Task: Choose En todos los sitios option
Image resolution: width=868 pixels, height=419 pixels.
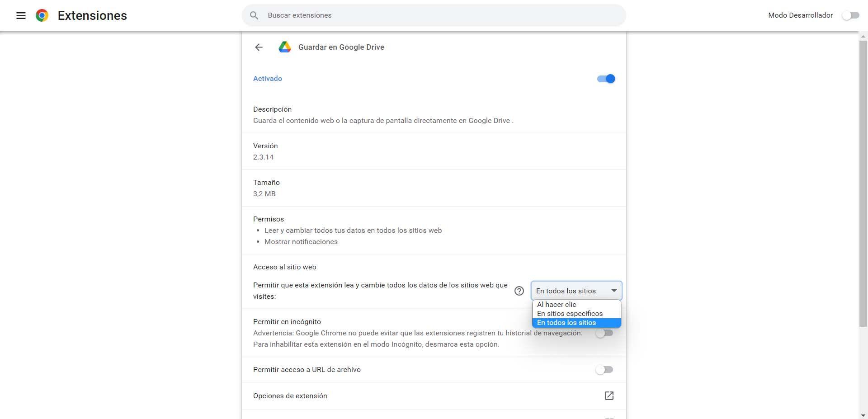Action: click(566, 322)
